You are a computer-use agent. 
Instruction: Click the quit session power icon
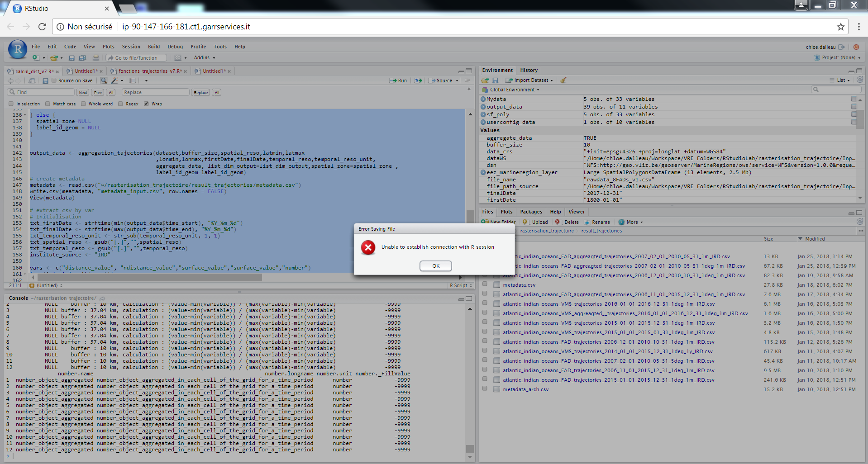[x=856, y=47]
